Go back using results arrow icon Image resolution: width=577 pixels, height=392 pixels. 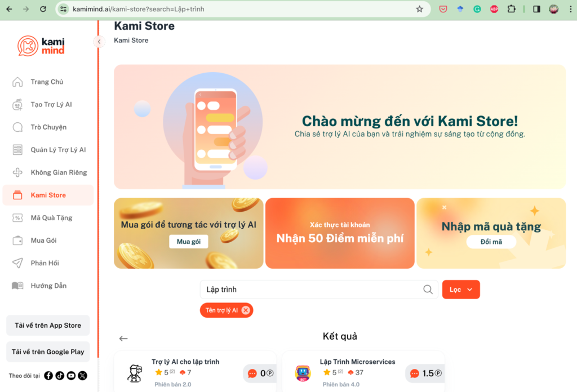tap(123, 338)
